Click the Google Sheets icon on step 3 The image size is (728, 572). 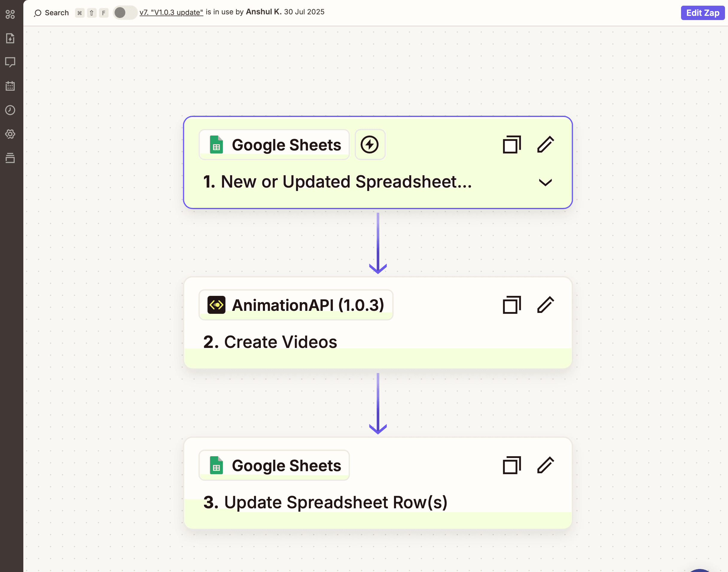point(216,465)
